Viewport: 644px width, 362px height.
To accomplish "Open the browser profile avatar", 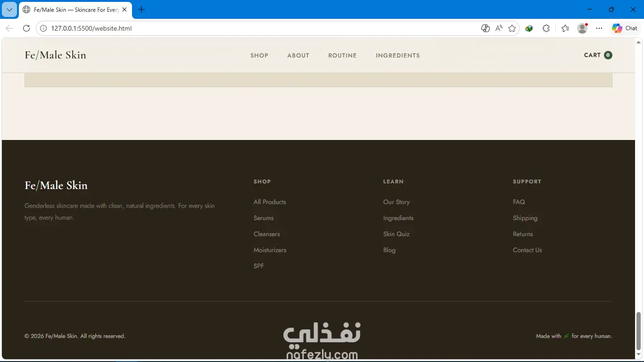I will [583, 28].
